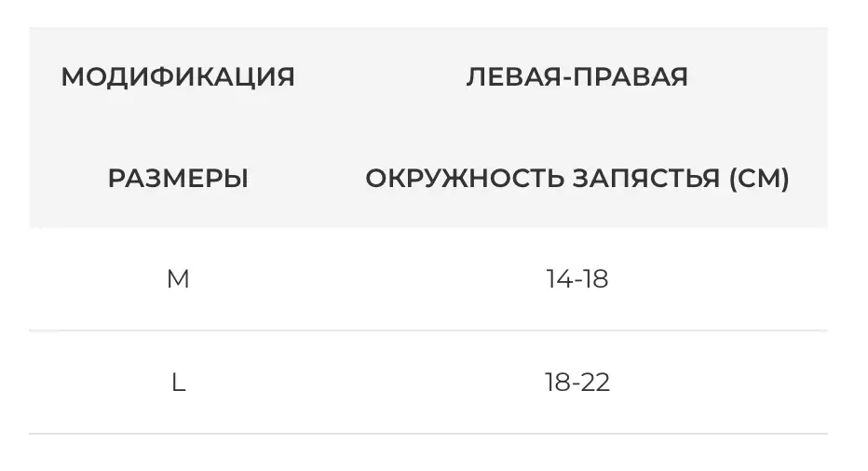Click the word ПРАВАЯ in the header

tap(626, 77)
